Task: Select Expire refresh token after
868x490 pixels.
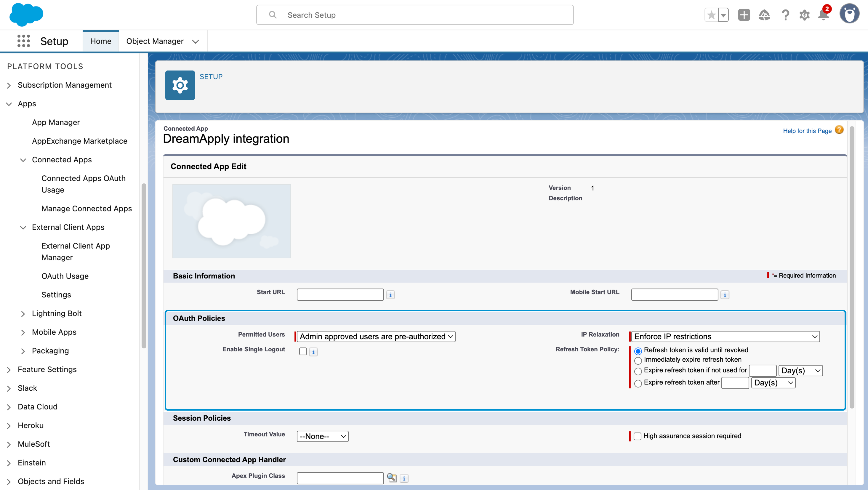Action: tap(638, 384)
